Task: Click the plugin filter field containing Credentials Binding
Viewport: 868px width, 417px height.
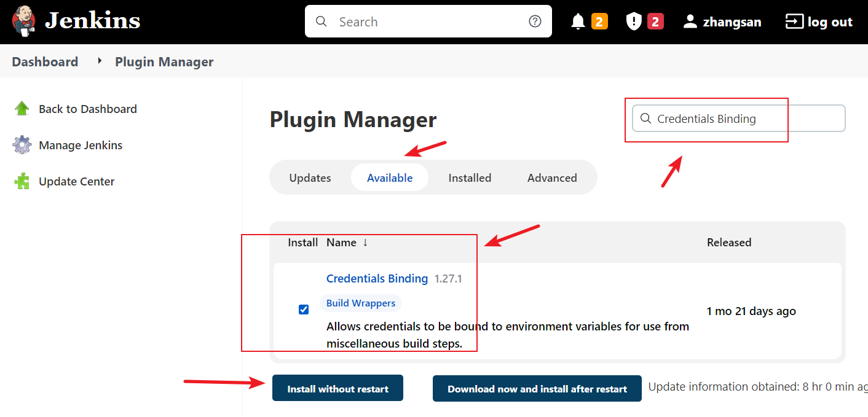Action: coord(739,119)
